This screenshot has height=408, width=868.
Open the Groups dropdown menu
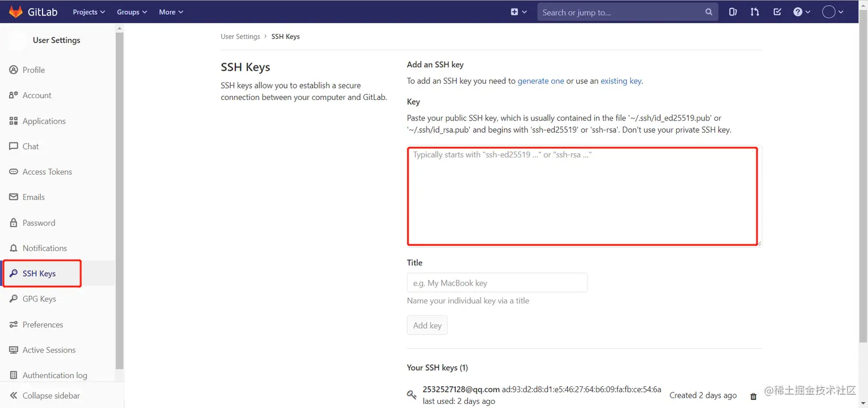coord(132,12)
